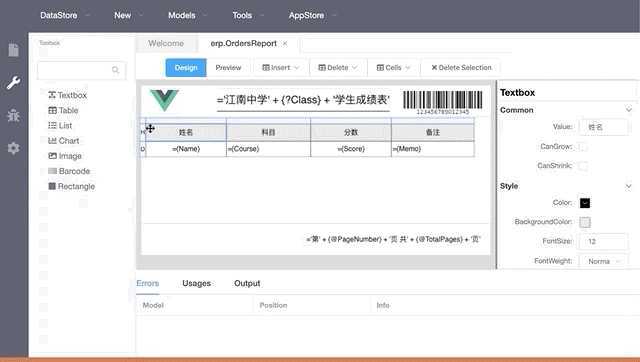
Task: Select the 备注 header cell
Action: (x=433, y=132)
